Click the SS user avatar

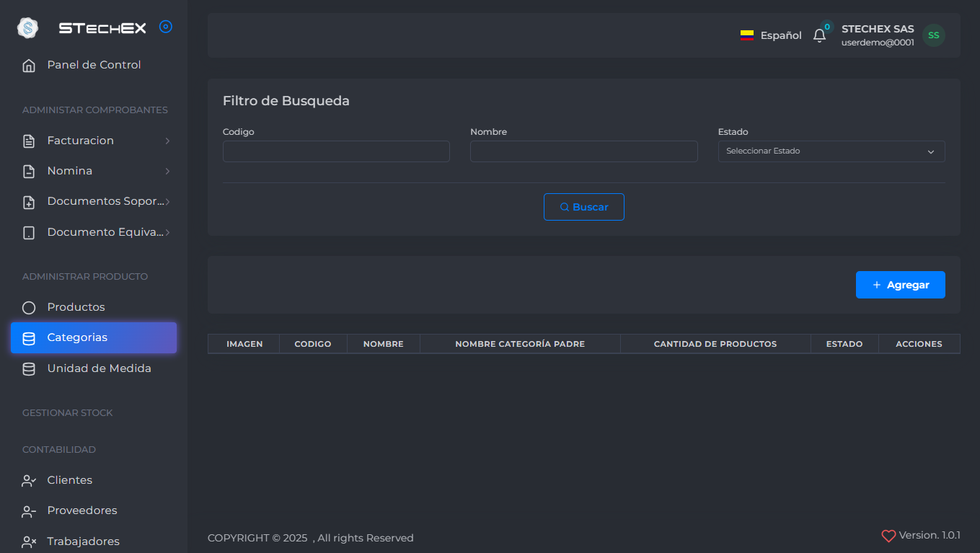[x=933, y=35]
